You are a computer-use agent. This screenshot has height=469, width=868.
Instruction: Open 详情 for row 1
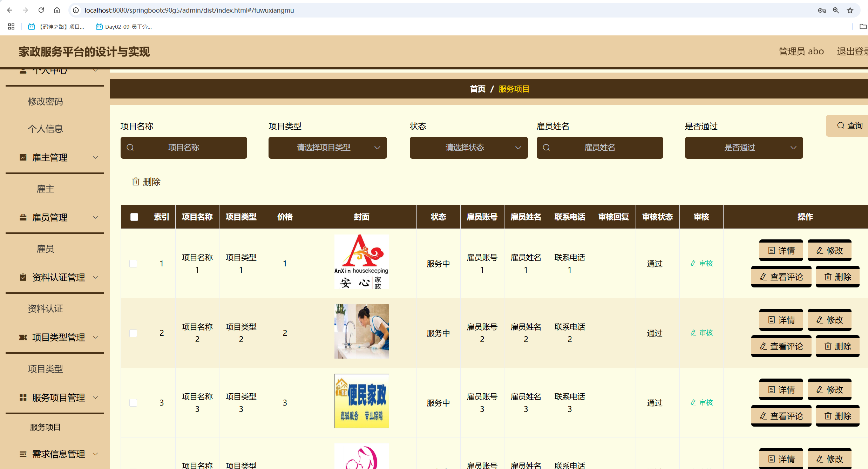point(781,250)
